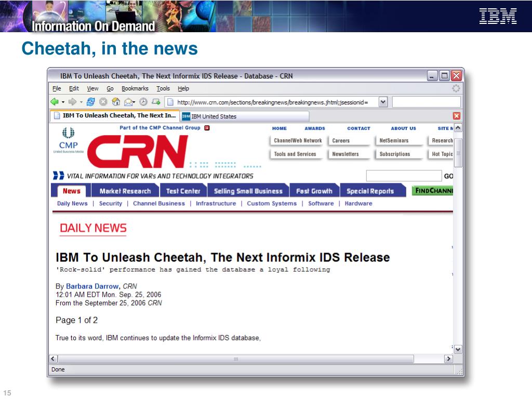
Task: Open the mail icon in toolbar
Action: (x=129, y=102)
